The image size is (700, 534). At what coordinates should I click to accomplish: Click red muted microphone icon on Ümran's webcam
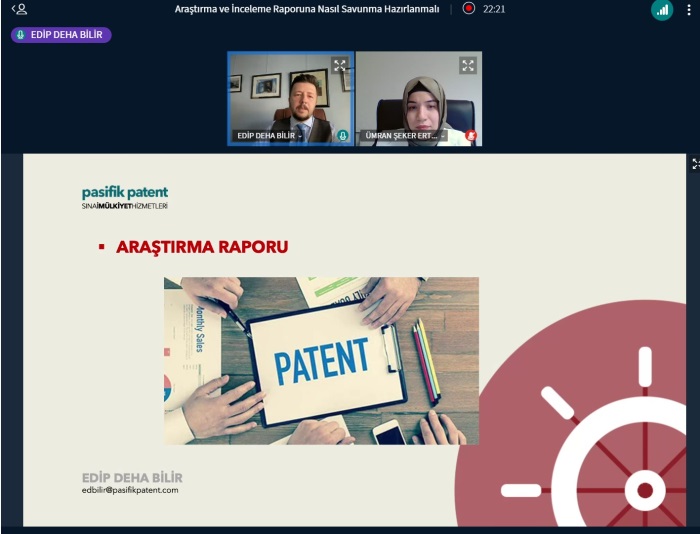pyautogui.click(x=471, y=135)
